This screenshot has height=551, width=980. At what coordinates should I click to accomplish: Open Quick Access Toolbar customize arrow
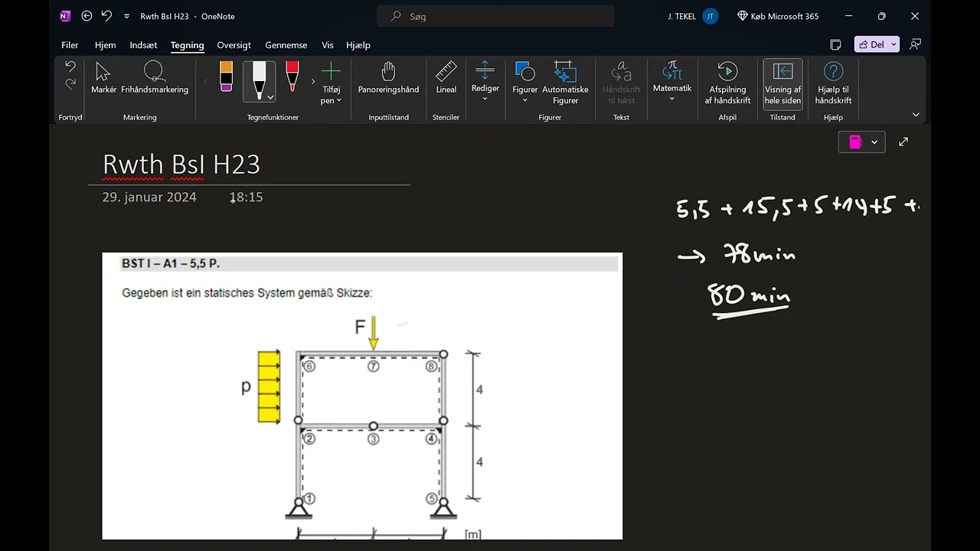126,16
